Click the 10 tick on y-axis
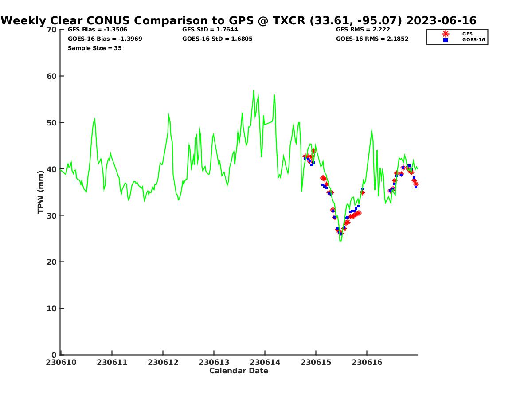The image size is (532, 399). [51, 308]
